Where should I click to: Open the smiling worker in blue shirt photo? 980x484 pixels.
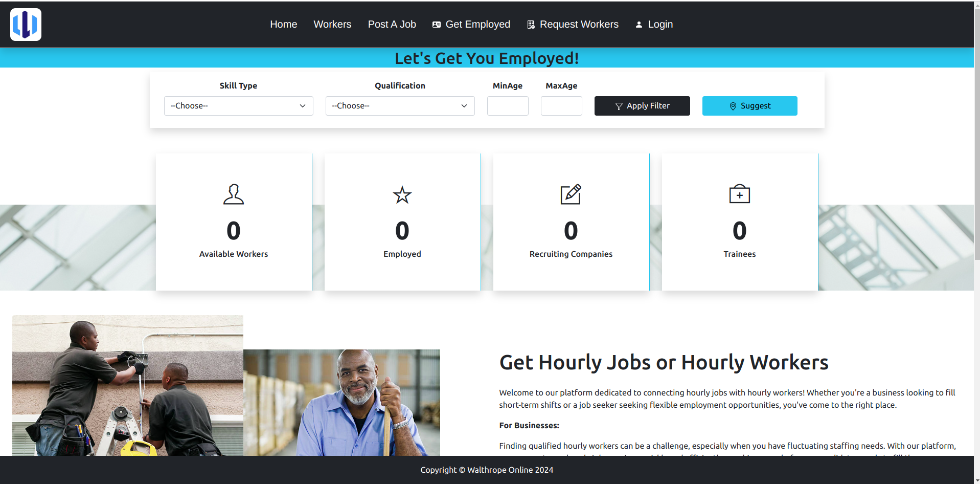coord(341,402)
